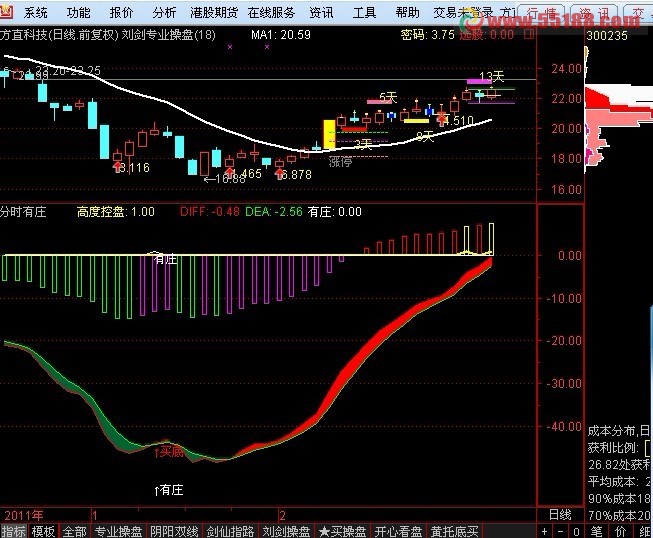Click the 24.00 price axis label
Viewport: 653px width, 538px height.
566,68
